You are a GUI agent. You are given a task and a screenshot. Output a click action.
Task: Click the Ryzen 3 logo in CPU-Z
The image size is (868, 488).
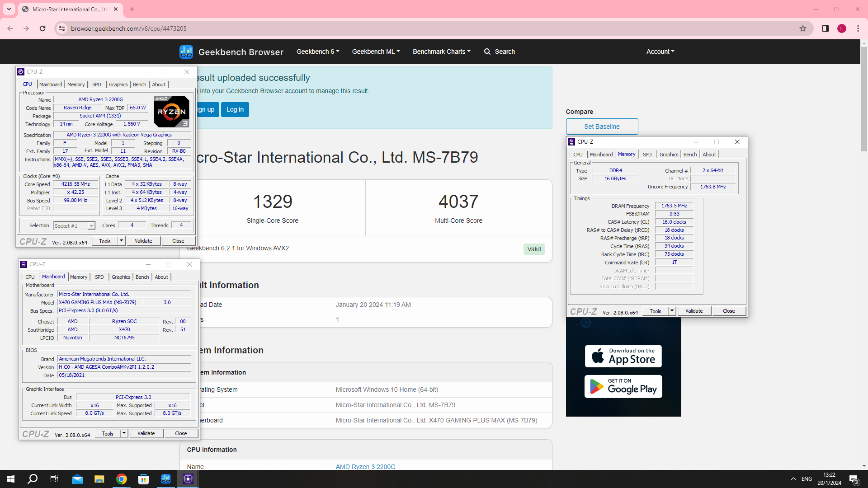coord(171,111)
